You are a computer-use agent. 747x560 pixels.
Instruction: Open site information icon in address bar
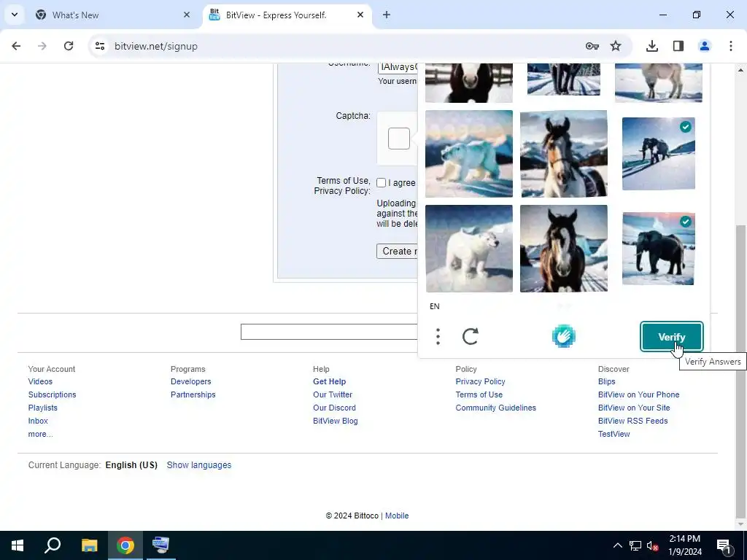(100, 46)
